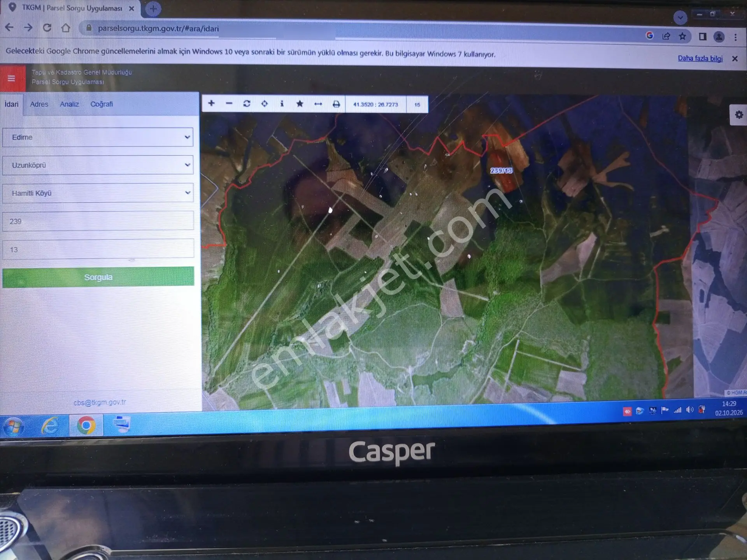747x560 pixels.
Task: Open a new browser tab
Action: (x=153, y=9)
